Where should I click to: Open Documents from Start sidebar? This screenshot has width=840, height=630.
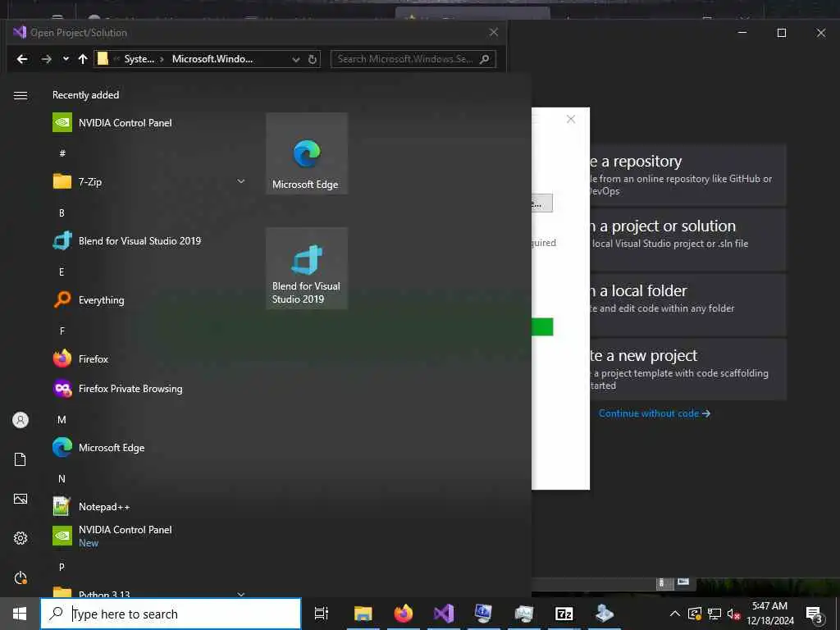[x=21, y=459]
